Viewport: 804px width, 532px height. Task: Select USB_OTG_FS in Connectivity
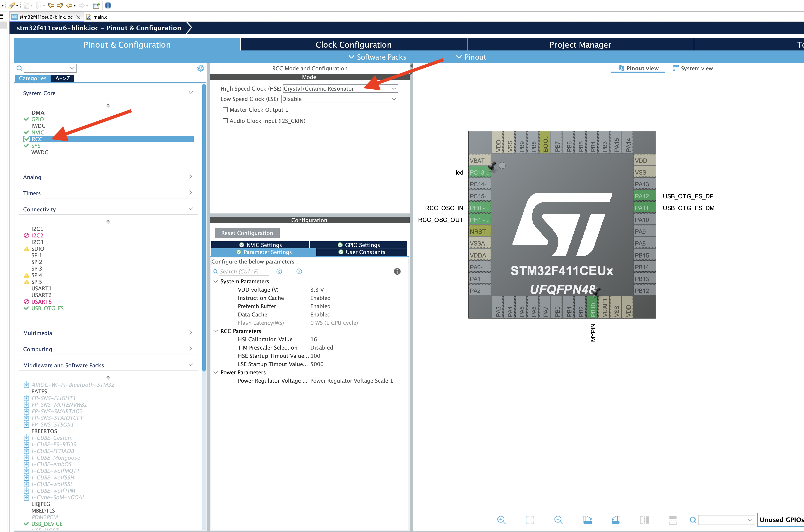coord(47,308)
